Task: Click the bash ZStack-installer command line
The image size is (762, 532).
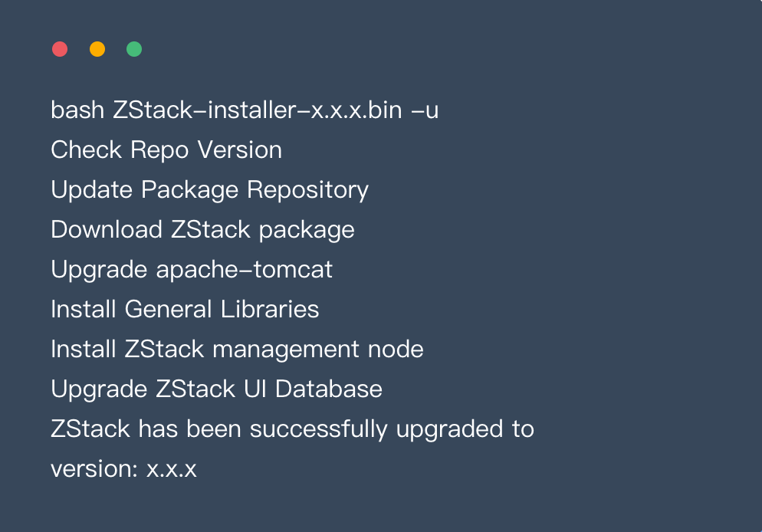Action: [245, 110]
